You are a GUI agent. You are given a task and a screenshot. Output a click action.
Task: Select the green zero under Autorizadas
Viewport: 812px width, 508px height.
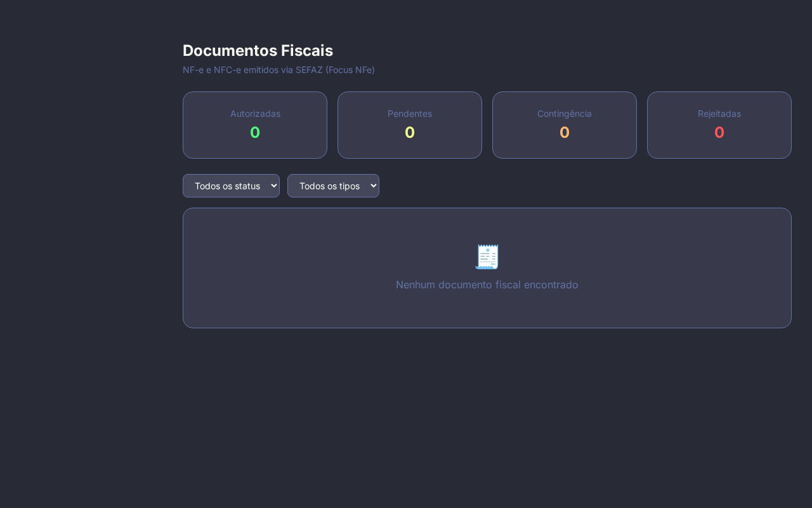(x=255, y=132)
